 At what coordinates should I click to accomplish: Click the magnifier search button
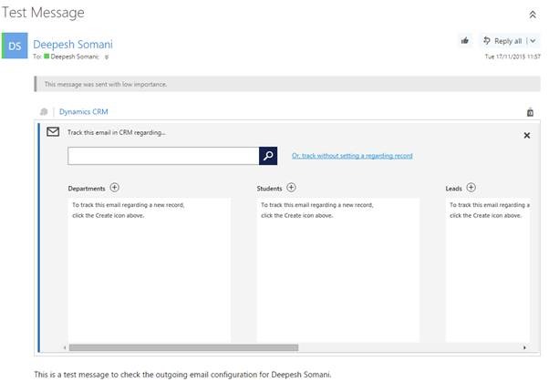268,156
